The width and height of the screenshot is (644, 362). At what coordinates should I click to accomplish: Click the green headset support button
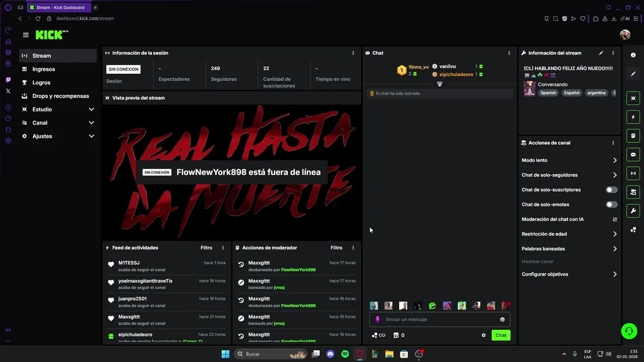coord(629,331)
